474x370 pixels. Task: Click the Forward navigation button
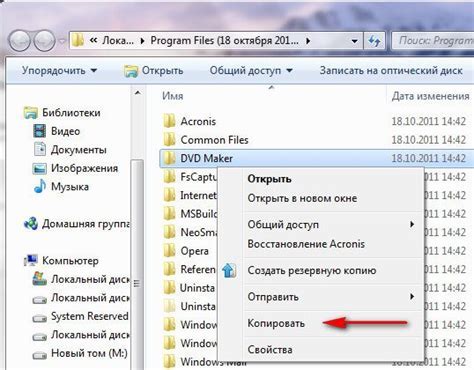[x=45, y=41]
